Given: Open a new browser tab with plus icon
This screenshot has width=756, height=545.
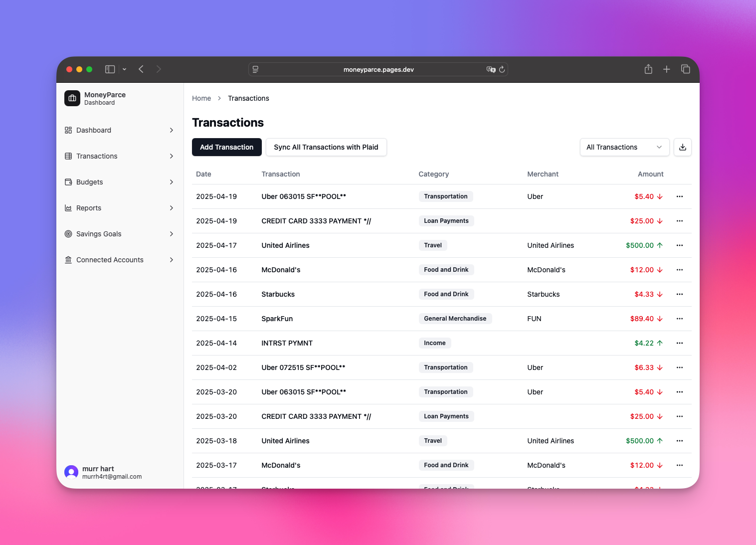Looking at the screenshot, I should [x=666, y=69].
